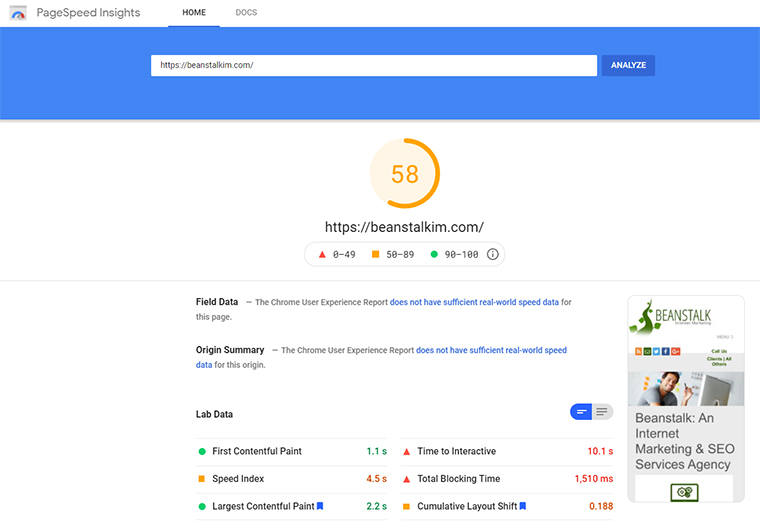Viewport: 760px width, 530px height.
Task: Switch Lab Data to expanded list view
Action: (x=602, y=412)
